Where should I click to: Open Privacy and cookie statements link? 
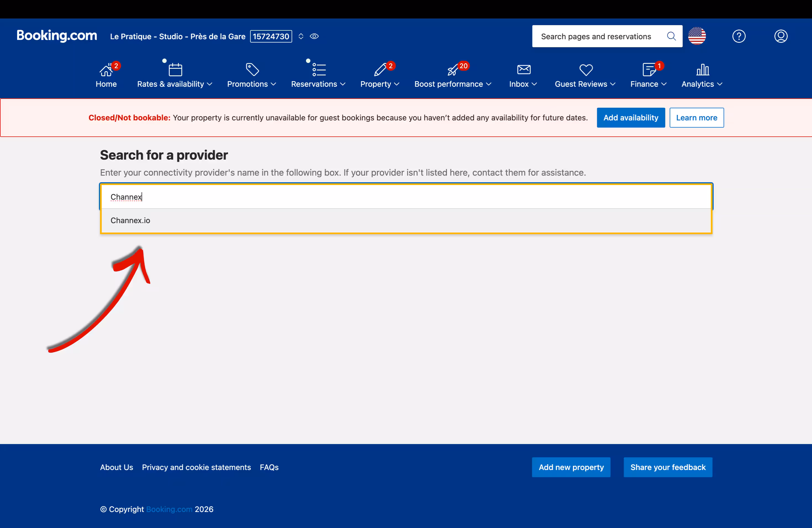pyautogui.click(x=196, y=467)
